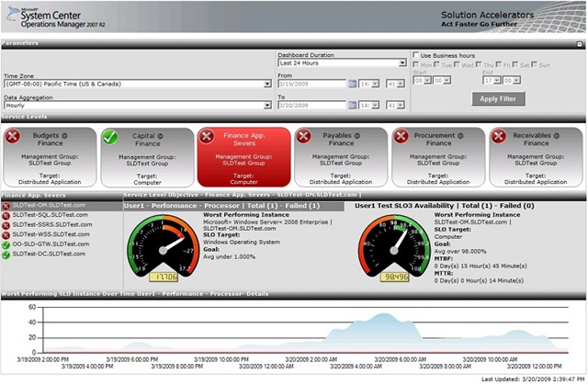
Task: Click the error icon on Payables @ Finance tile
Action: point(303,136)
